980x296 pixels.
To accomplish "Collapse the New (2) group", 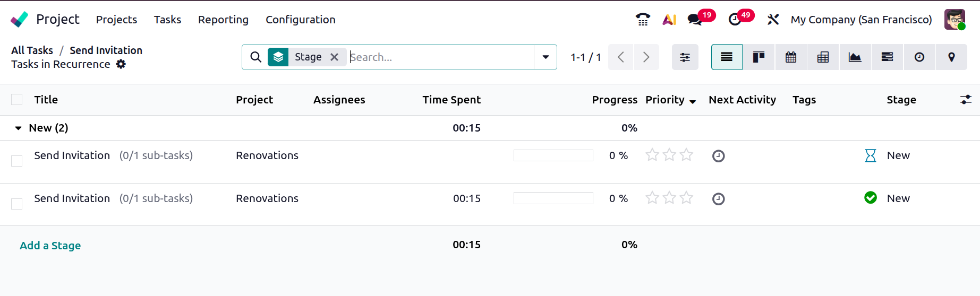I will click(19, 128).
